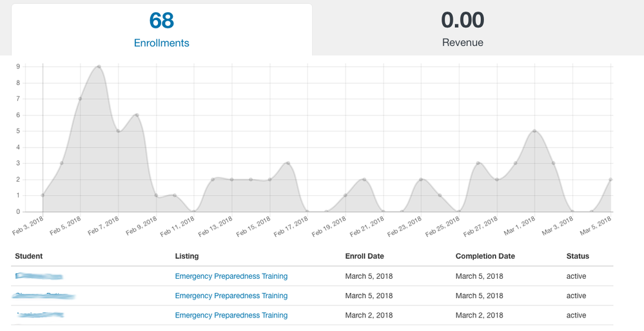Select the Feb 16 data point at 3 enrollments
Screen dimensions: 644x331
(288, 164)
